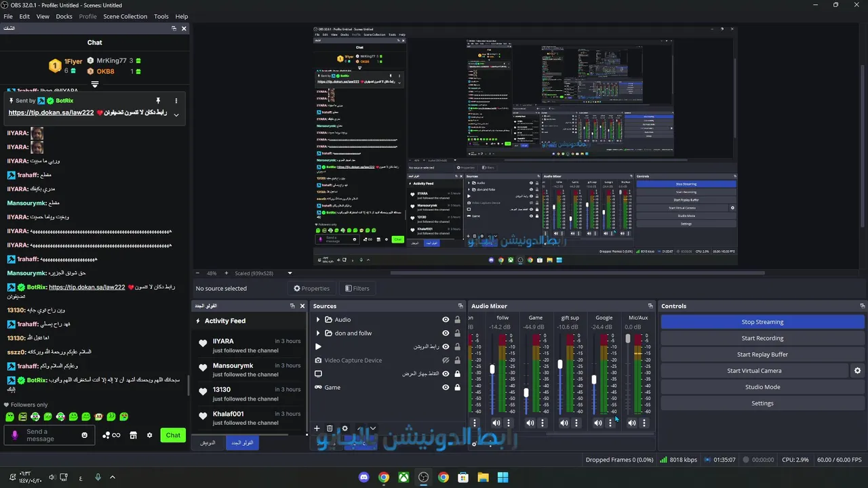Open source properties gear in Sources toolbar
The image size is (868, 488).
[x=344, y=428]
